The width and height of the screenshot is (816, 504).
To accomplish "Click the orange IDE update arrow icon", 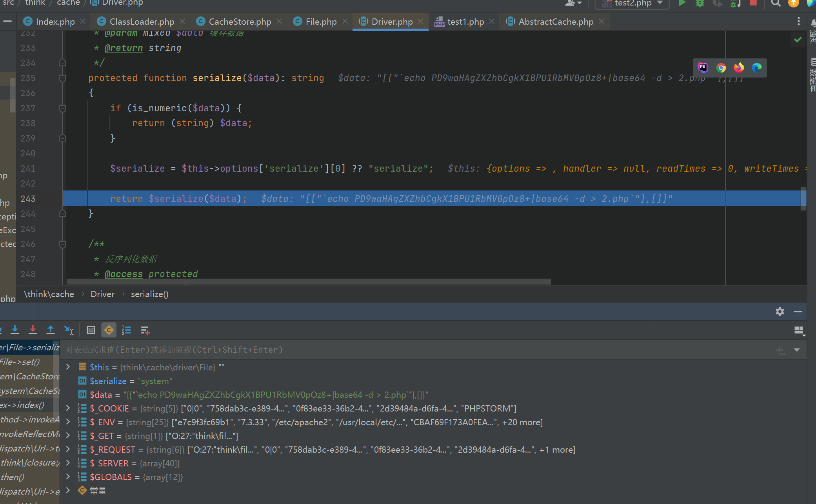I will (793, 3).
